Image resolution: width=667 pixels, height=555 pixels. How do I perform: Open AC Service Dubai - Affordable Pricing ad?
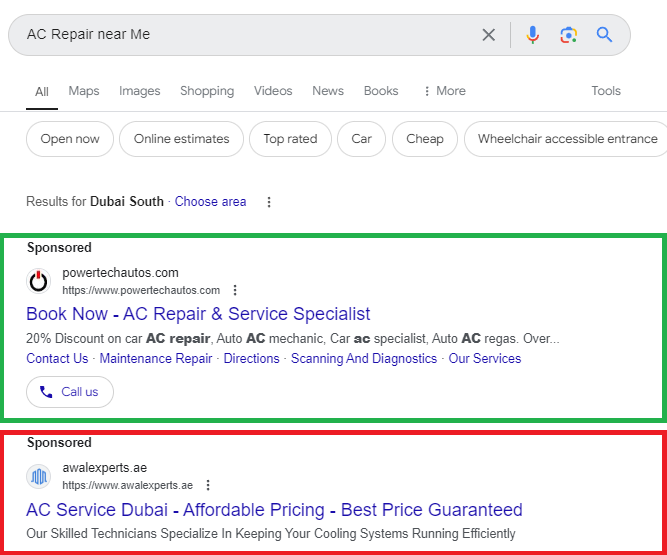tap(274, 509)
